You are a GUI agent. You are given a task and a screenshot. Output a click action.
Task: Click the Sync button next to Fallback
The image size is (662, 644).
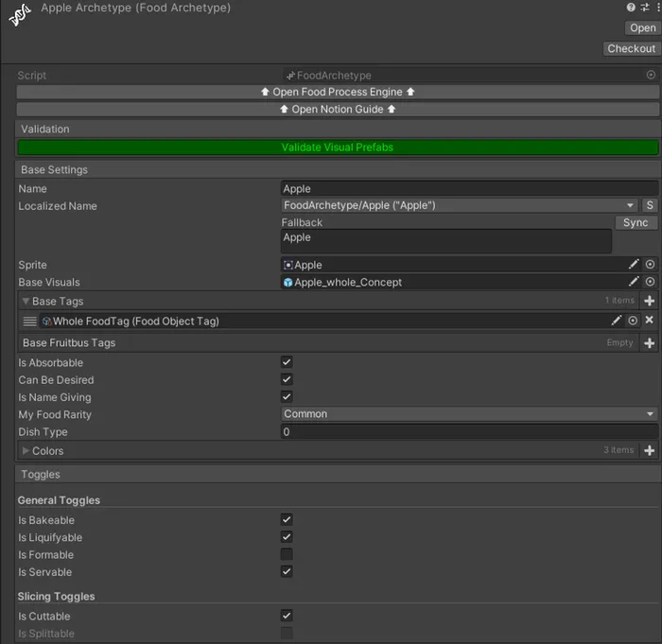(x=636, y=222)
